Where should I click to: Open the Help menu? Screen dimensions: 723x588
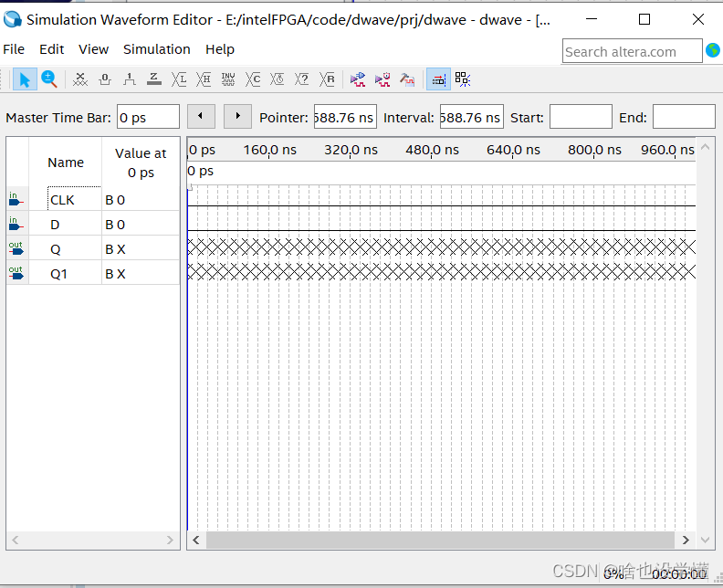(x=220, y=49)
